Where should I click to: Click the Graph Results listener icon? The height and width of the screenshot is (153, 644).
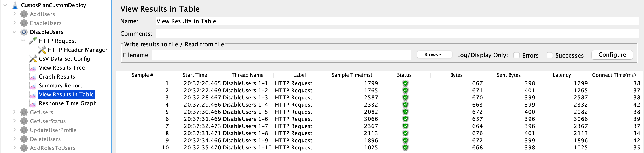(x=33, y=77)
